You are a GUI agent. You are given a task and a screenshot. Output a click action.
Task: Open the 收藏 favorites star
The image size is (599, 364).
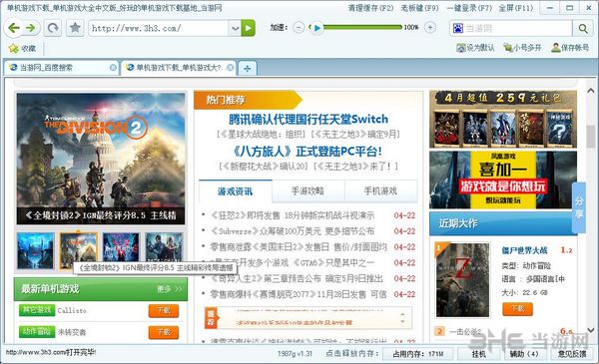point(22,49)
